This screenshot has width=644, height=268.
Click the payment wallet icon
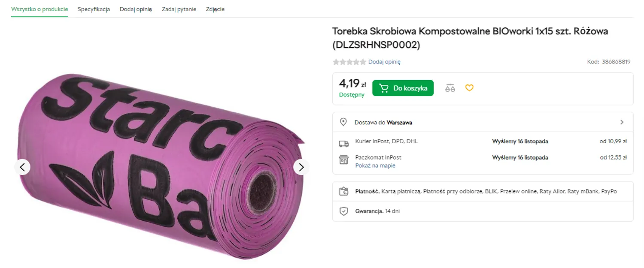pyautogui.click(x=343, y=191)
